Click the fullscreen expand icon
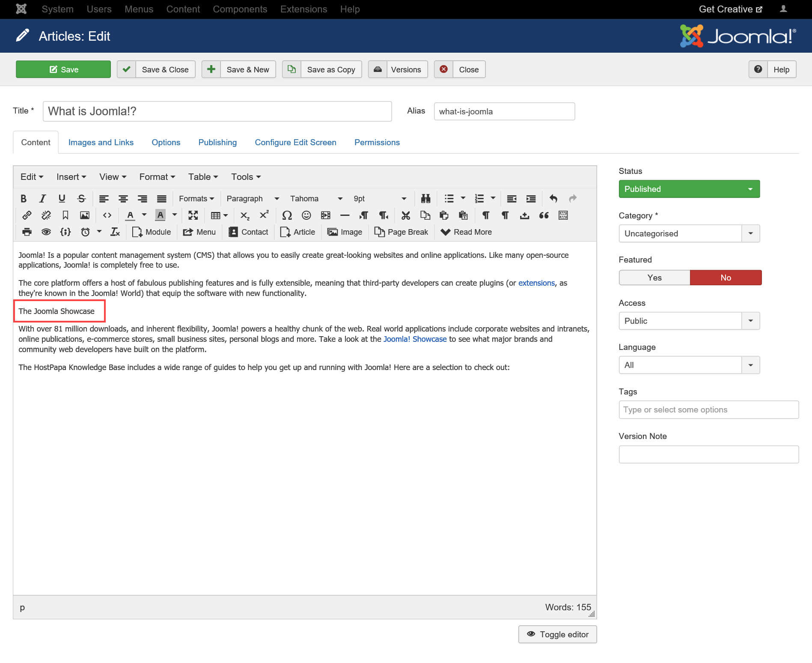Viewport: 812px width, 663px height. click(193, 215)
